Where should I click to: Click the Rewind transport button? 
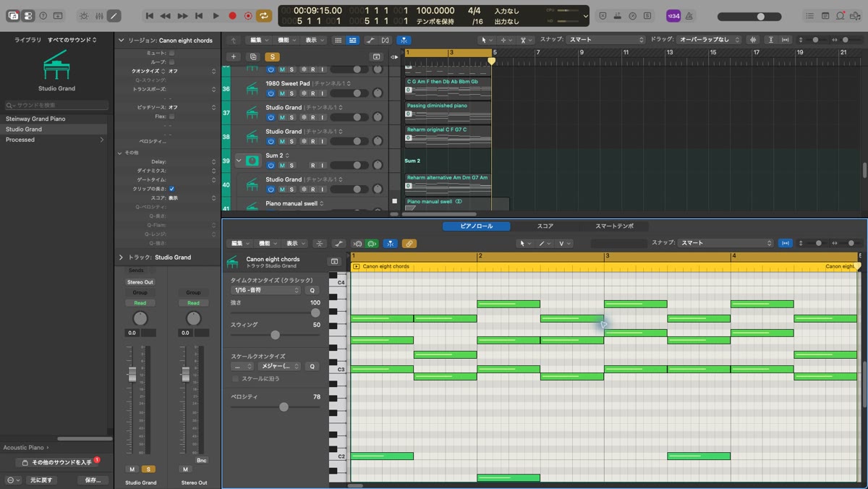[166, 15]
